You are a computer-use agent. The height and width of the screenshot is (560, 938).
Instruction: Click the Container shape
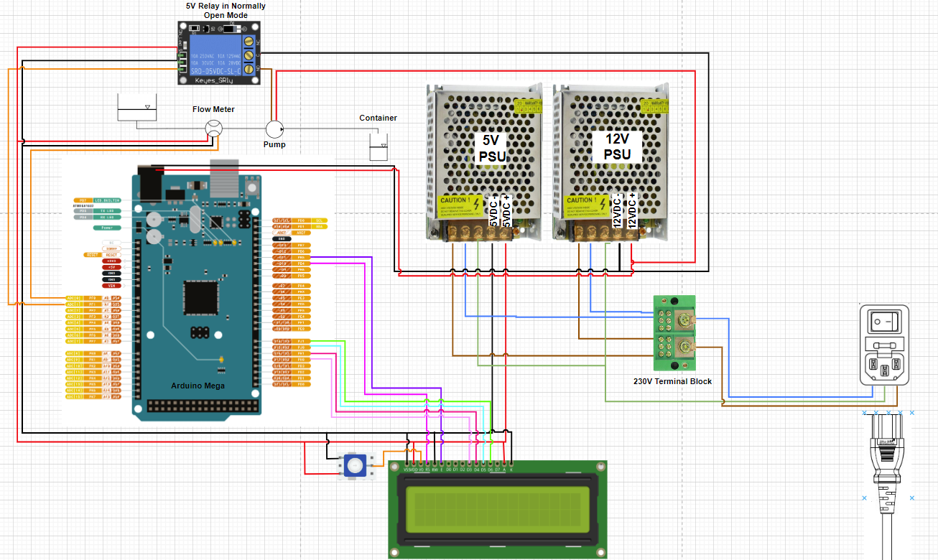pos(379,147)
